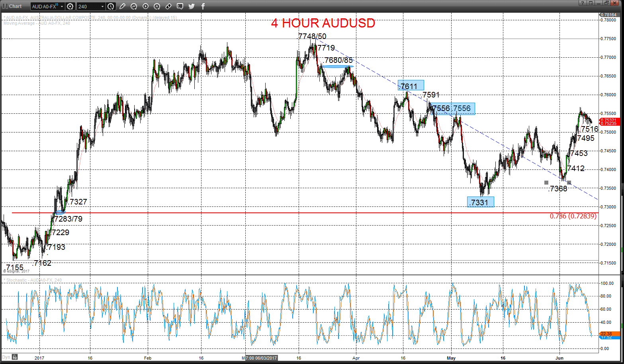Click the play button icon in toolbar
The image size is (624, 364).
pyautogui.click(x=145, y=6)
